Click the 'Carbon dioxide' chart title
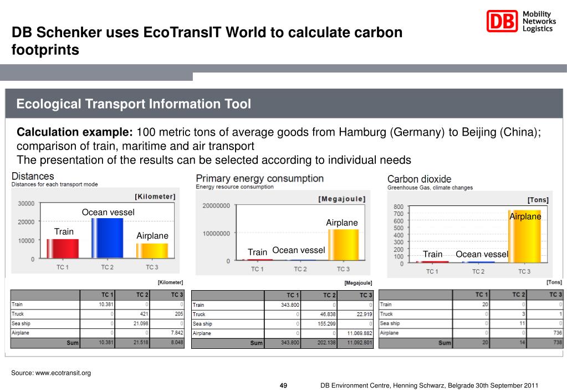 coord(419,179)
